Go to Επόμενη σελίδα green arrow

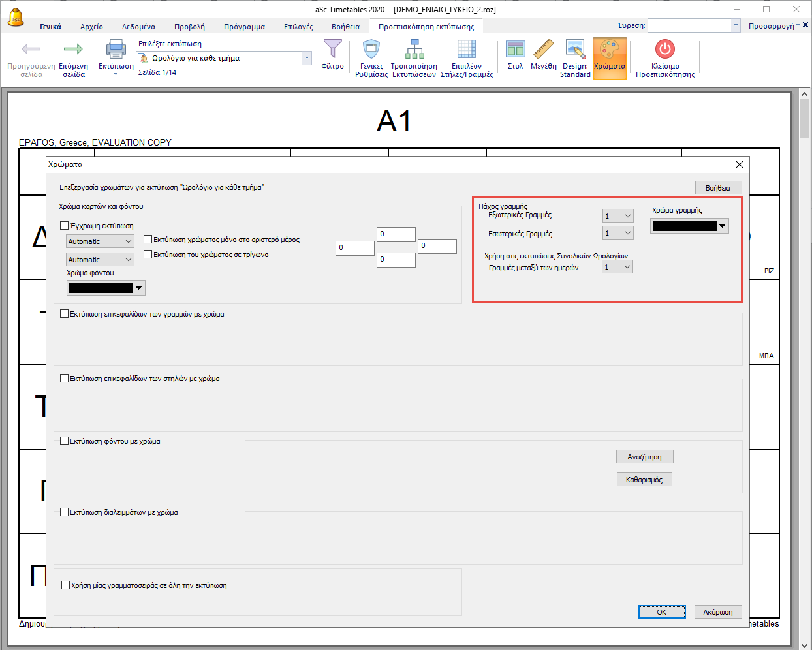[73, 50]
